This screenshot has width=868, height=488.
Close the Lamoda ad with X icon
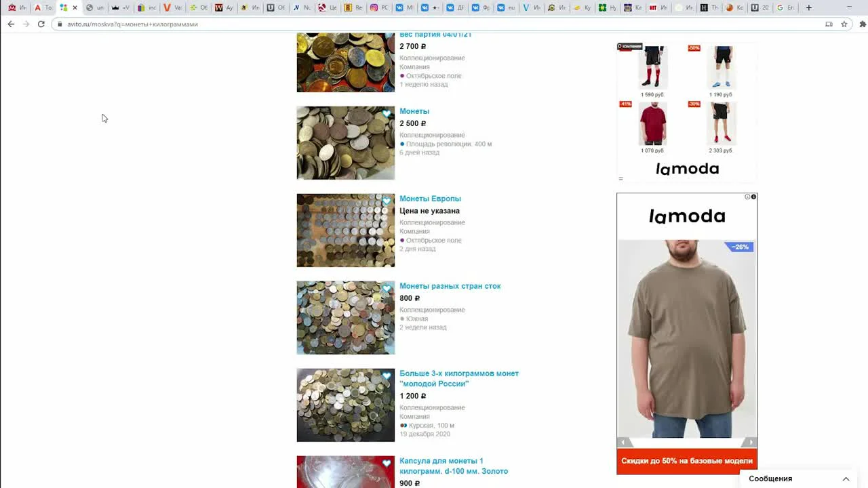[x=753, y=197]
